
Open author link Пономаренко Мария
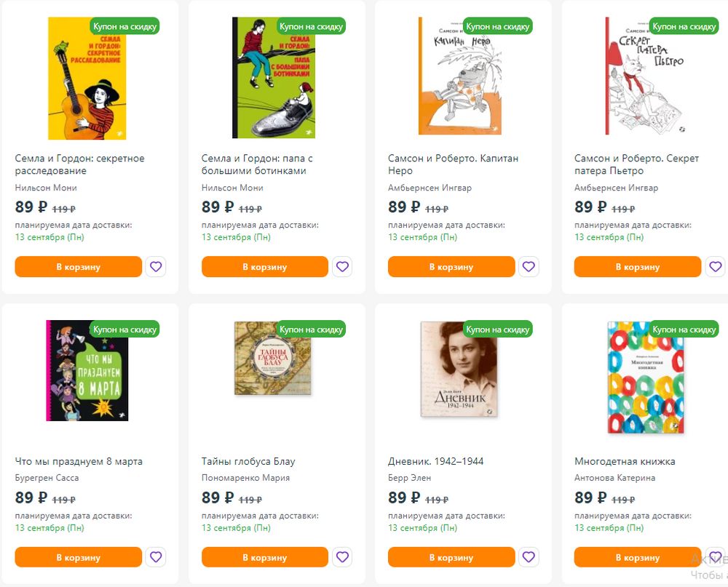[245, 477]
